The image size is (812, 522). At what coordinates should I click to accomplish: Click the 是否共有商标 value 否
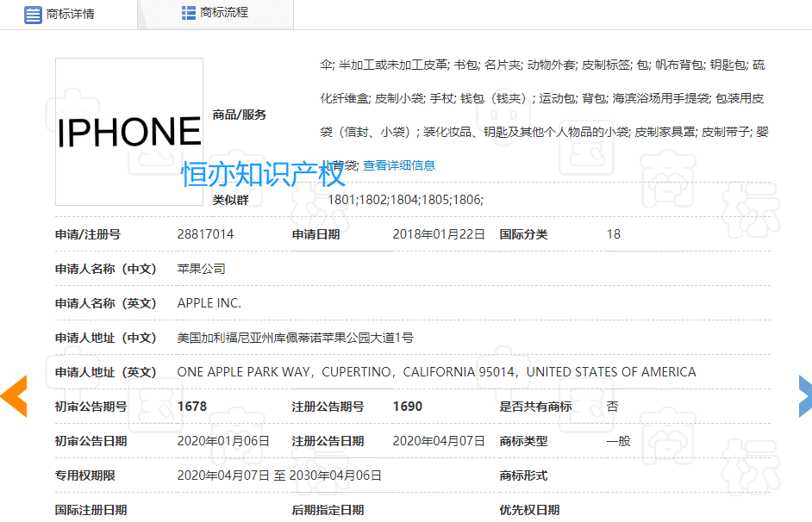[x=612, y=407]
